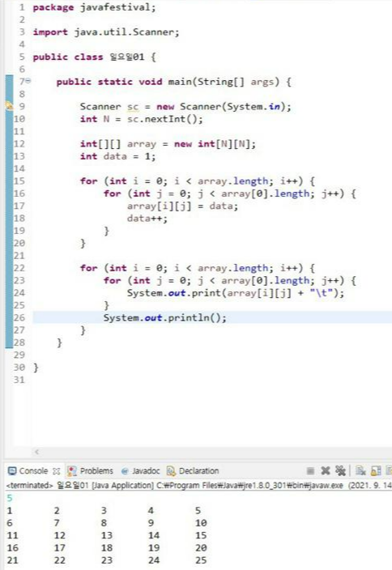Click 'package javafestival;' on line 1
This screenshot has height=570, width=392.
coord(94,7)
